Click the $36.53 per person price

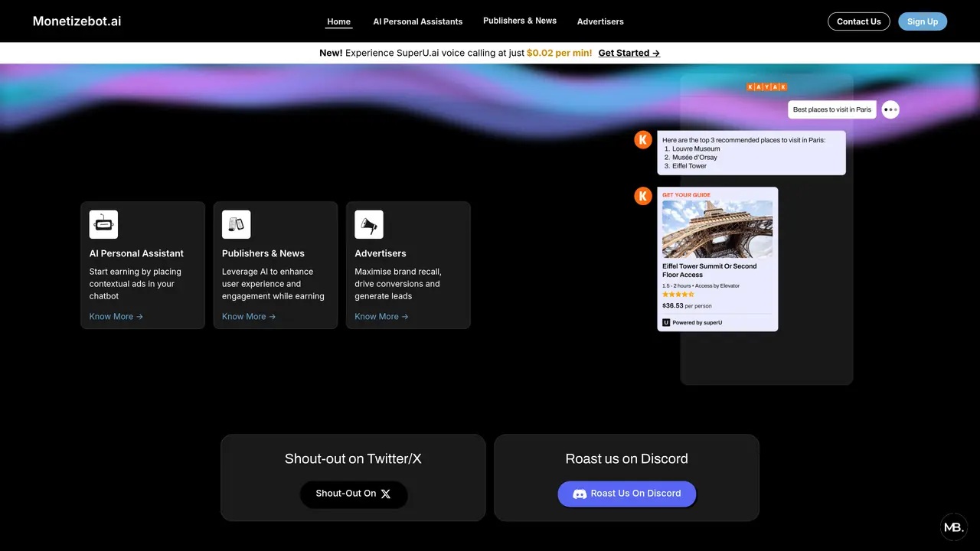pyautogui.click(x=687, y=305)
